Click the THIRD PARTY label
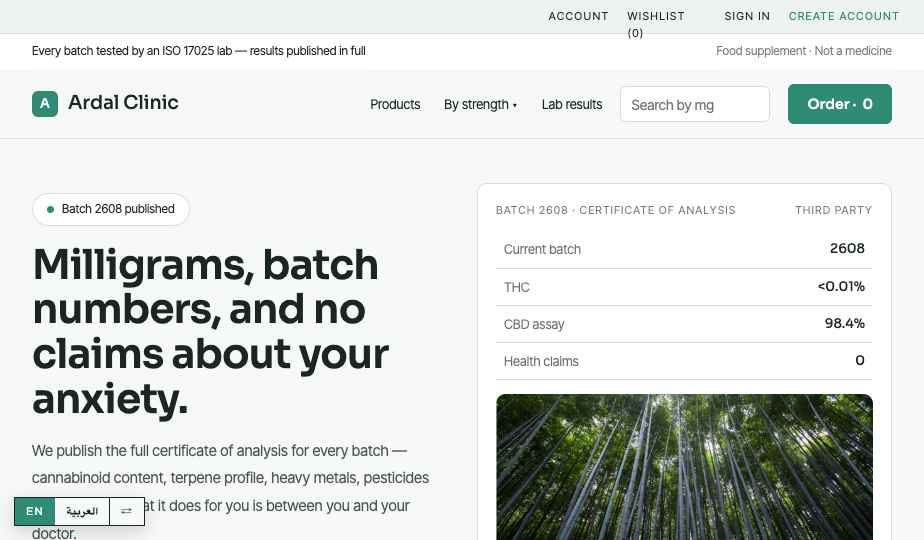 [833, 210]
